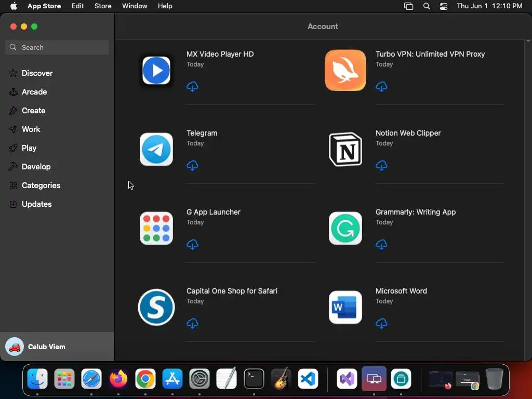
Task: Open Visual Studio from the Dock
Action: tap(347, 379)
